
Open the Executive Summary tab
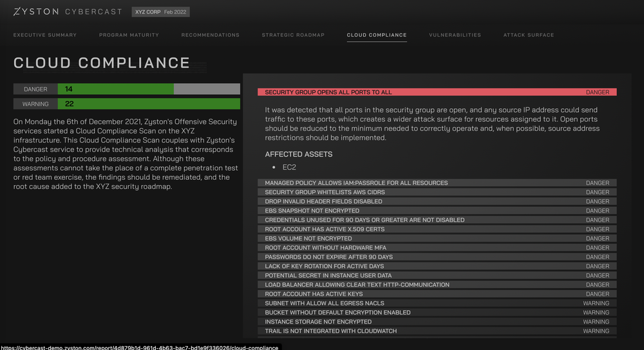click(x=45, y=35)
